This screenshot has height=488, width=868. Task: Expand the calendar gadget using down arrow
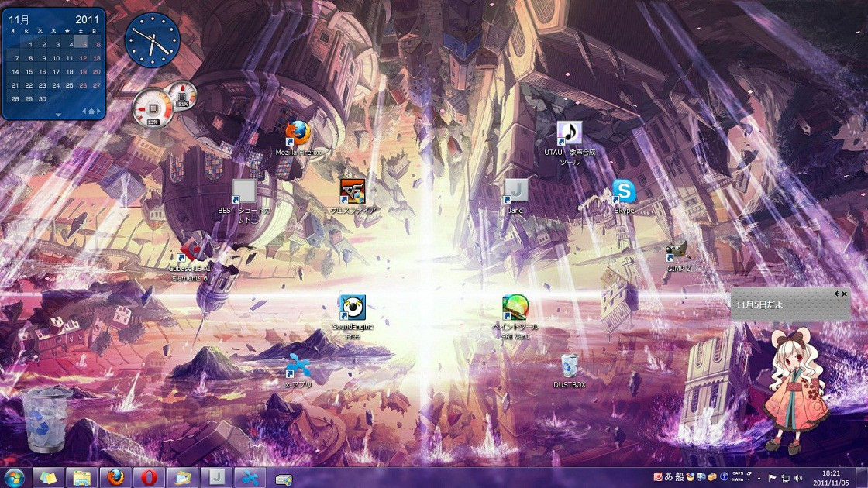point(58,115)
